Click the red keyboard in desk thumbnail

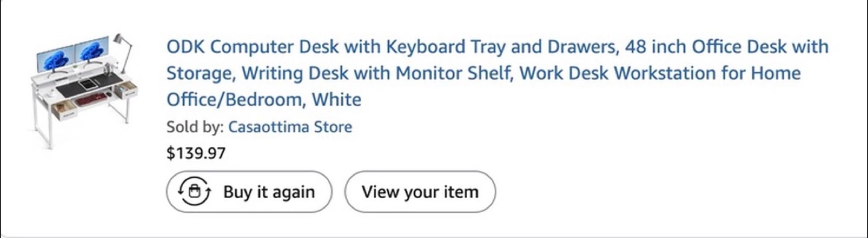pos(89,99)
